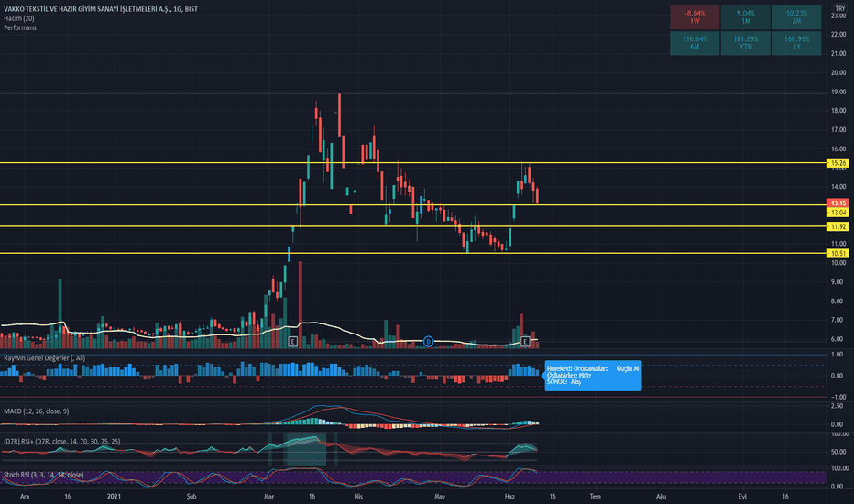Select the 10.51 yellow price label
The height and width of the screenshot is (504, 854).
pyautogui.click(x=838, y=253)
